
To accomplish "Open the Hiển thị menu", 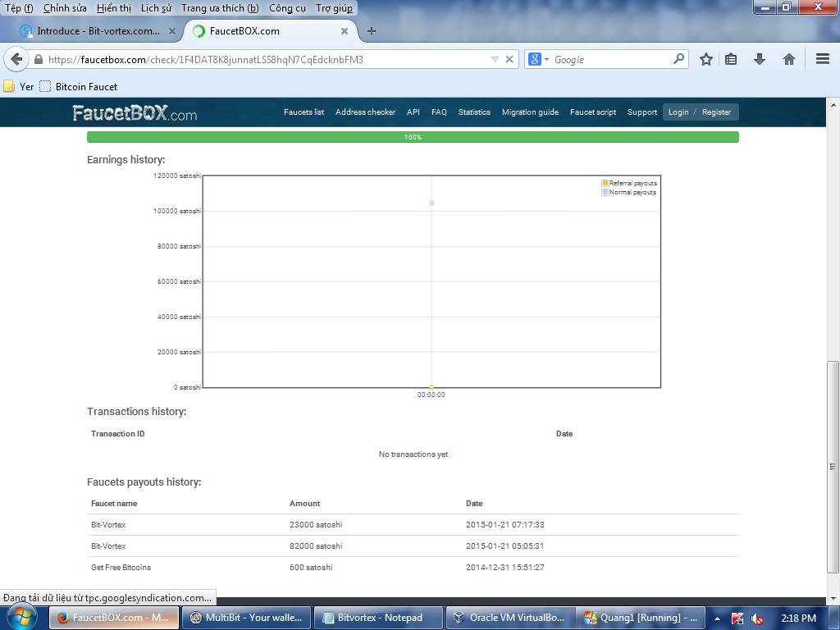I will (113, 8).
